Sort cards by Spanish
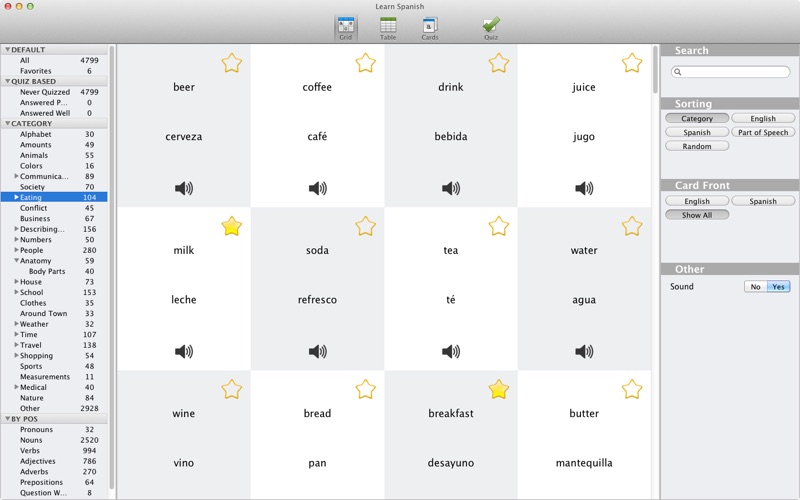 click(697, 132)
